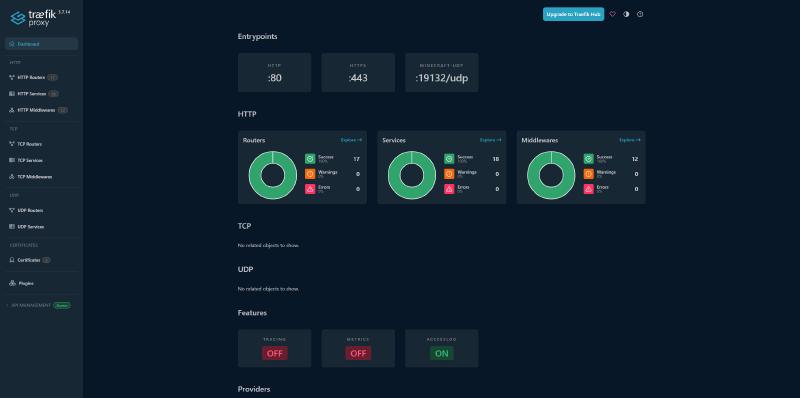Click the version number beside the logo
This screenshot has width=800, height=398.
pyautogui.click(x=64, y=11)
